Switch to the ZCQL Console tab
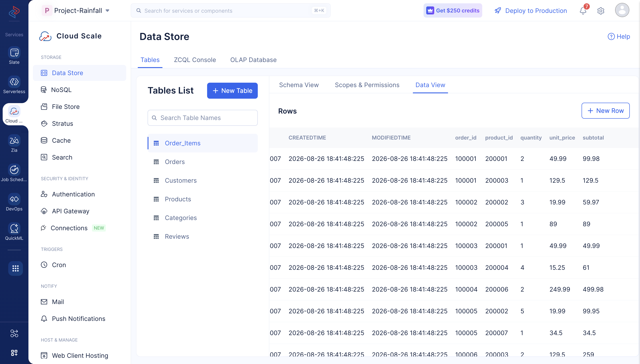Image resolution: width=640 pixels, height=364 pixels. click(x=195, y=60)
